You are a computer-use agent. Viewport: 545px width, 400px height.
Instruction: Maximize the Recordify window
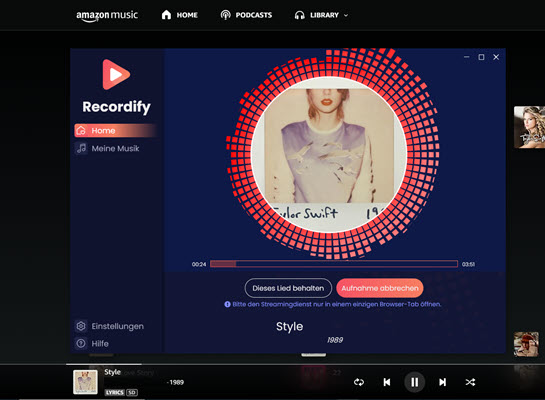(481, 57)
